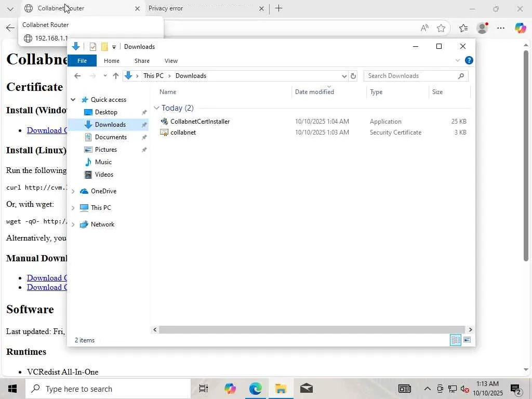Image resolution: width=532 pixels, height=399 pixels.
Task: Click the Read aloud icon in Edge
Action: point(424,28)
